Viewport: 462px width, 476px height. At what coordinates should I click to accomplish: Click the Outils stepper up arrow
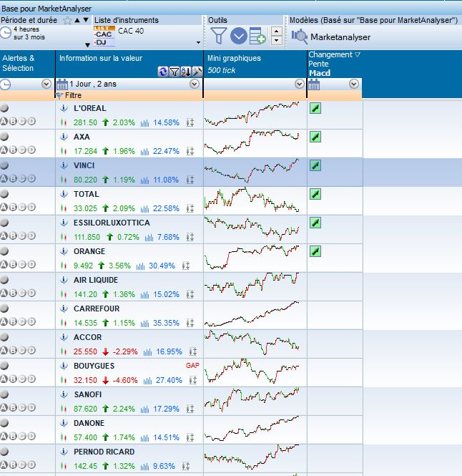pyautogui.click(x=276, y=31)
